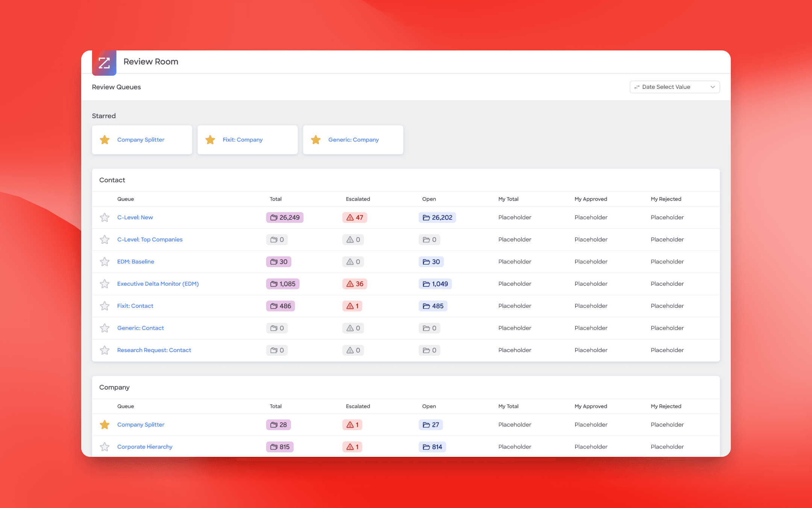Click the total badge 28 for Company Splitter
The height and width of the screenshot is (508, 812).
tap(279, 424)
